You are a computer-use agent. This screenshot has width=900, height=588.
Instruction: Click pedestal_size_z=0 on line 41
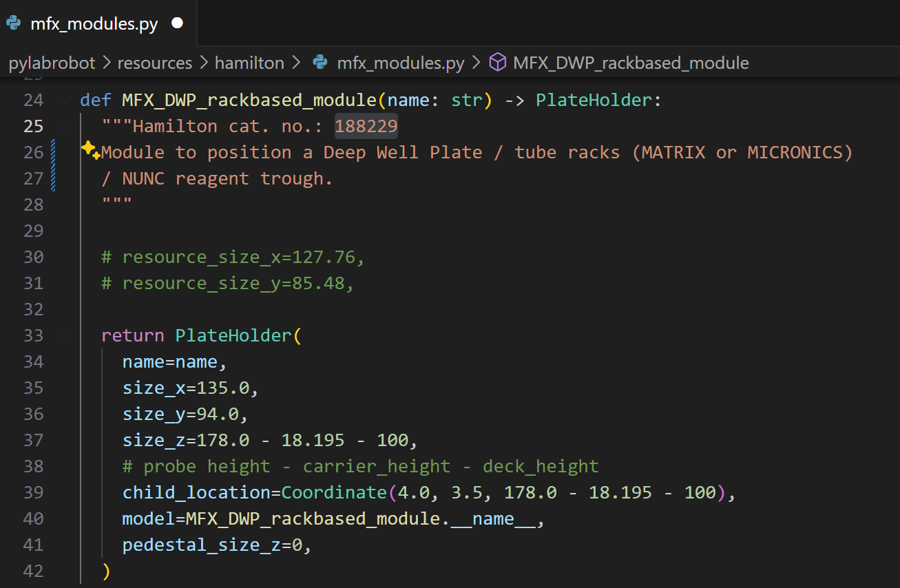(x=217, y=545)
